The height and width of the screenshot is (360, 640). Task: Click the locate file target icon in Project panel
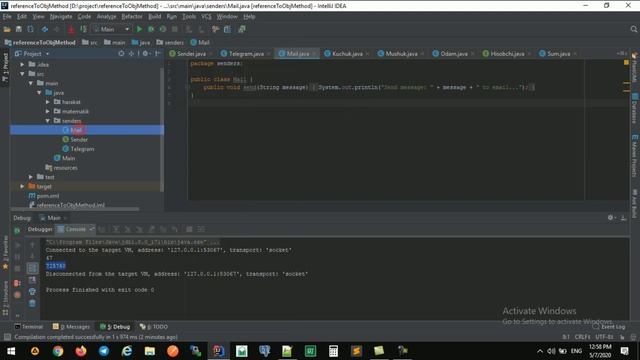(x=121, y=53)
